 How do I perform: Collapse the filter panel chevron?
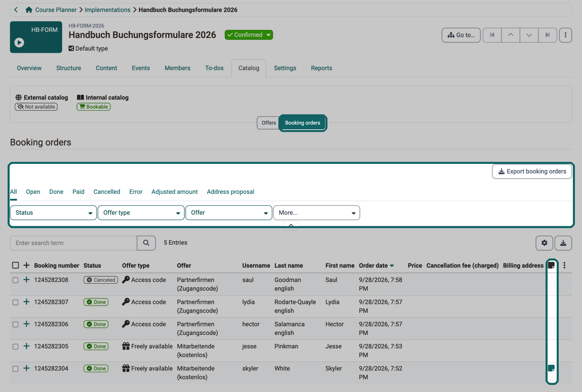[291, 226]
